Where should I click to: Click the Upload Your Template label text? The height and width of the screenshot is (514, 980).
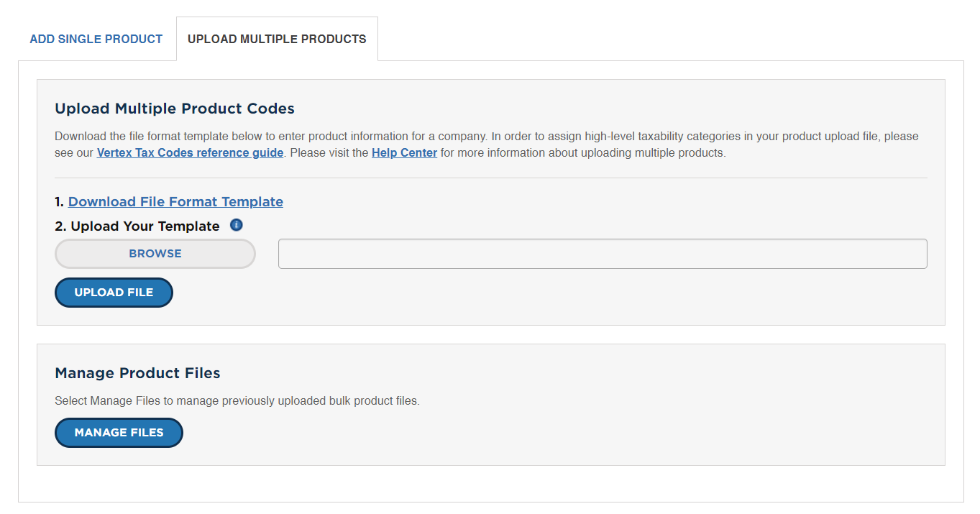pos(145,226)
